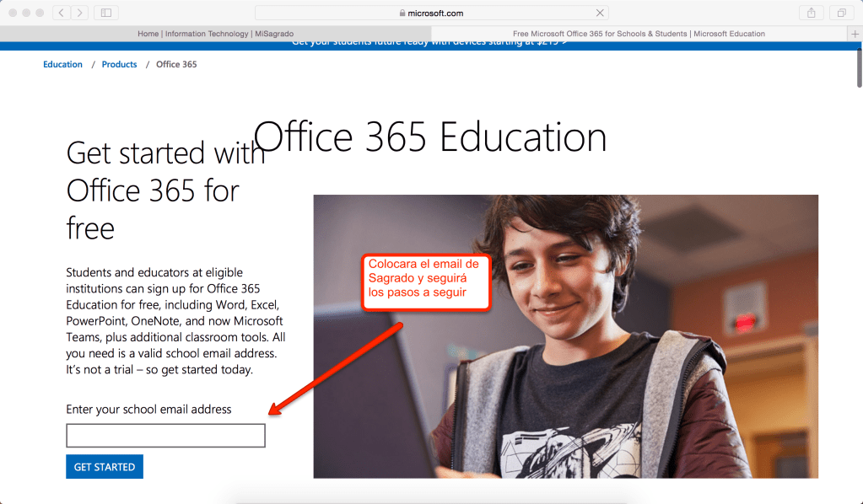
Task: Stop loading with the address bar X
Action: pos(600,13)
